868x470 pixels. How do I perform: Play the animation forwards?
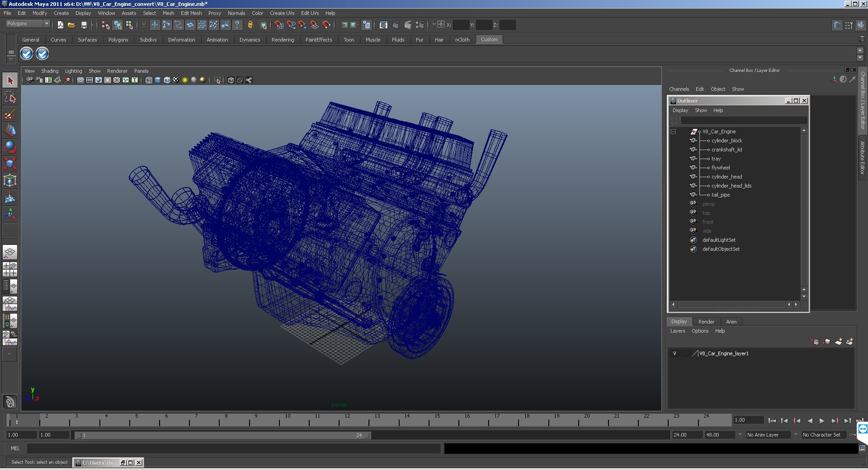822,421
